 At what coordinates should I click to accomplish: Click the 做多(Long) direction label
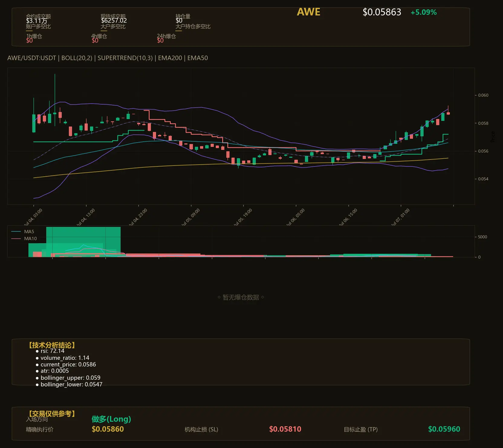111,419
